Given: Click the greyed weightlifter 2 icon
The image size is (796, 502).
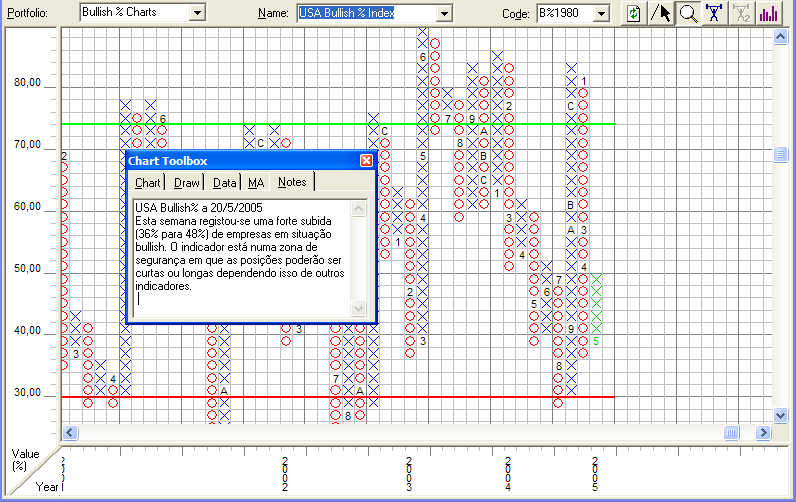Looking at the screenshot, I should point(742,13).
